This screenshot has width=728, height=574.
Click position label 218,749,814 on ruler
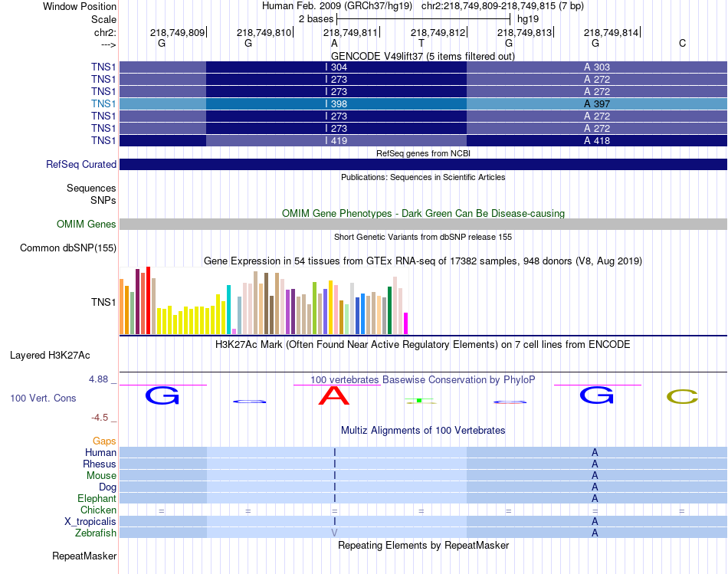click(x=611, y=32)
